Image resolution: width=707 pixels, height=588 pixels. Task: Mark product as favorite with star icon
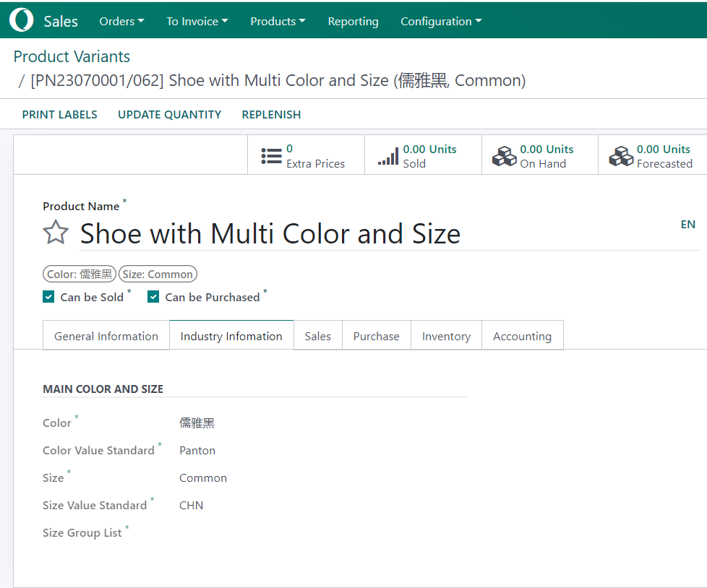tap(56, 233)
